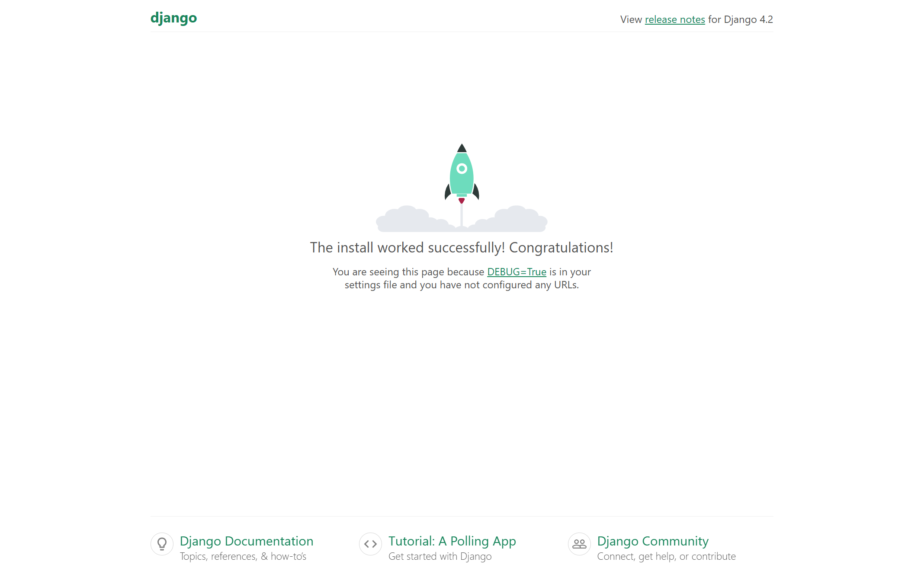Image resolution: width=924 pixels, height=571 pixels.
Task: Click 'Connect, get help, or contribute' text
Action: [666, 556]
